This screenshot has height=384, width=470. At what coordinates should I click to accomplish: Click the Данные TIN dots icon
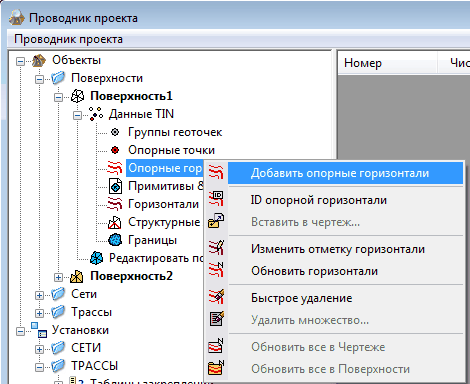(x=96, y=114)
